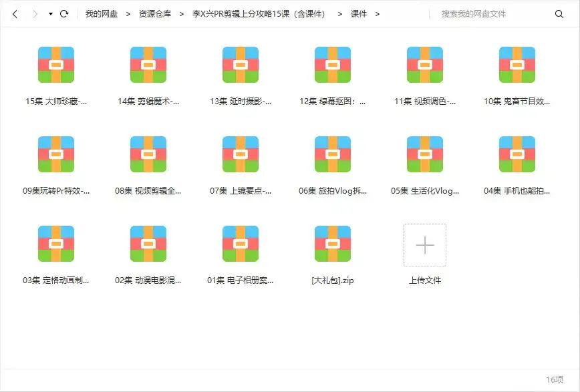
Task: Click the search magnifier icon
Action: coord(559,13)
